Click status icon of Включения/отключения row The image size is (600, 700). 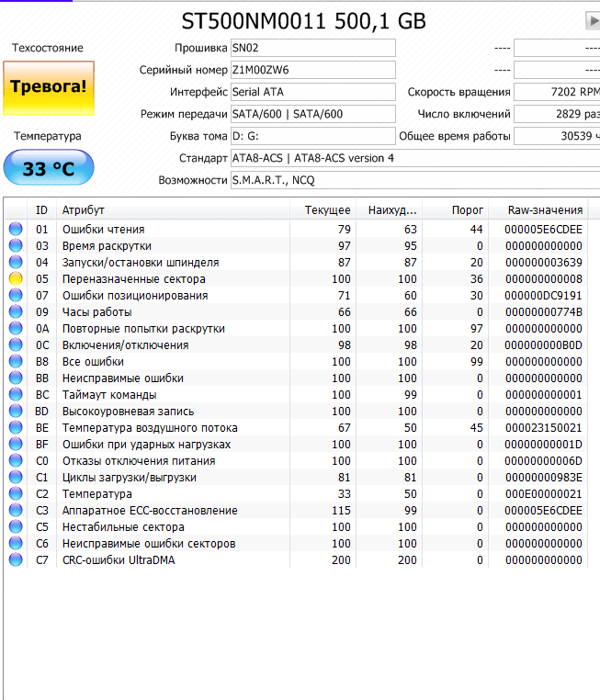click(16, 344)
